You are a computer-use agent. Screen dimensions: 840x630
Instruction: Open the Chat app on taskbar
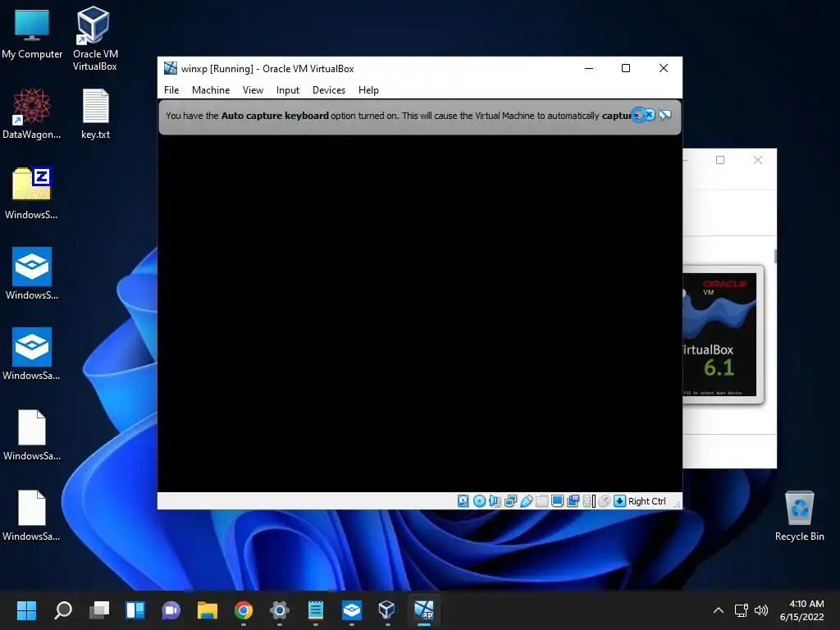point(171,609)
